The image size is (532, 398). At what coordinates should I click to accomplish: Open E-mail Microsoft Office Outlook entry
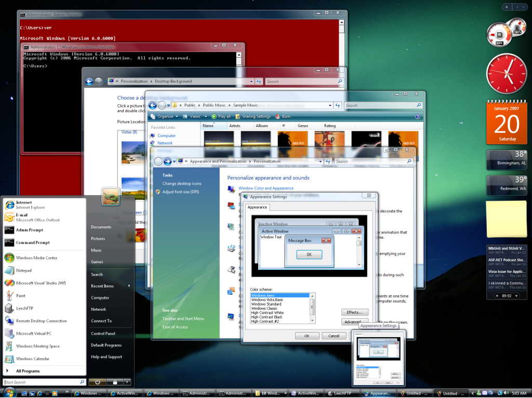44,217
